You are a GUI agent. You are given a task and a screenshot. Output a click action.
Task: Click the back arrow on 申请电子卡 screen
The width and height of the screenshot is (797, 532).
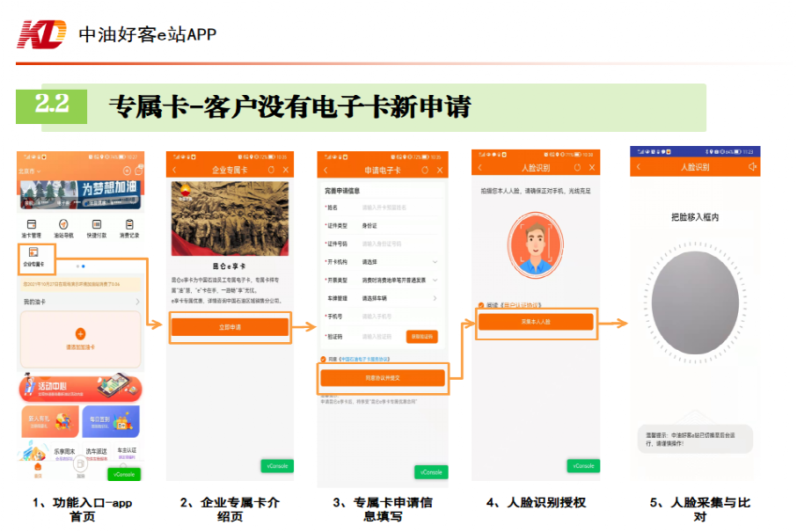(x=325, y=170)
